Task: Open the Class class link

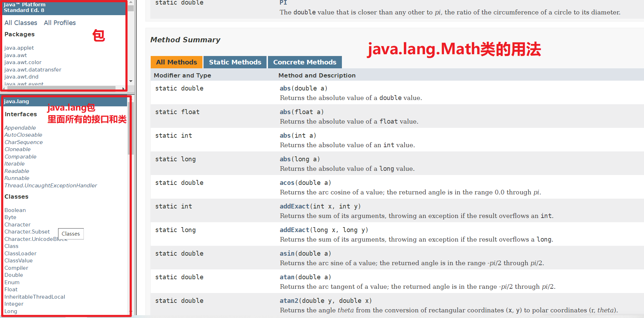Action: (11, 246)
